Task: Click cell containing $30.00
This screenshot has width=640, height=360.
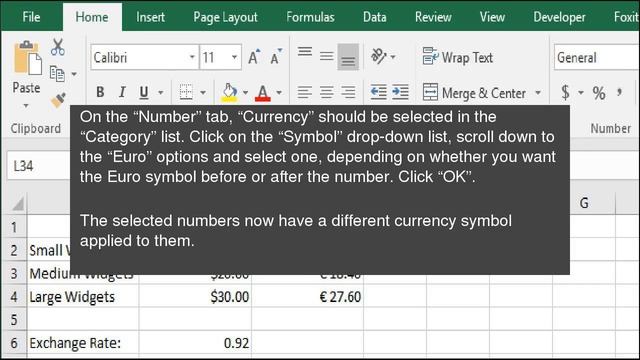Action: 195,296
